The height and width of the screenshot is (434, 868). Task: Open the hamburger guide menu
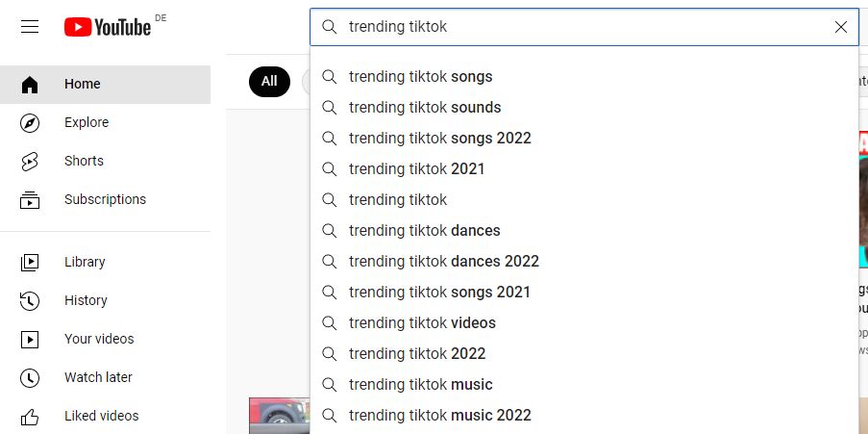pyautogui.click(x=30, y=27)
